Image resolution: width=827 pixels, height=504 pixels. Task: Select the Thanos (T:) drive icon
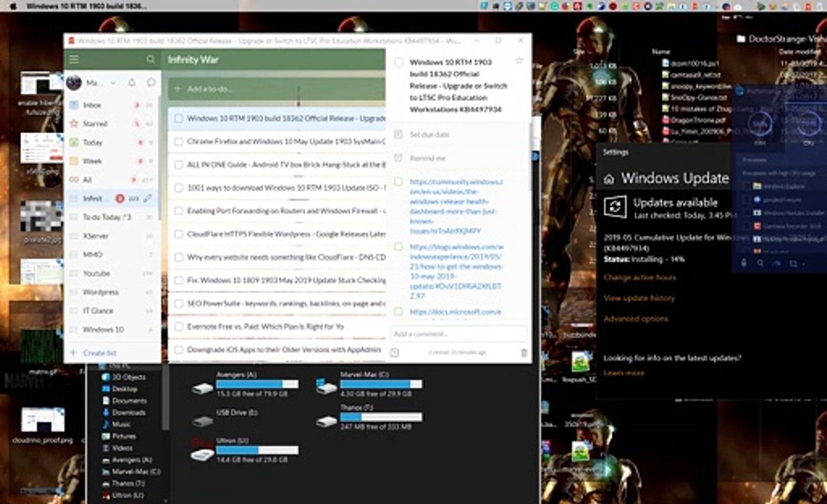click(326, 421)
